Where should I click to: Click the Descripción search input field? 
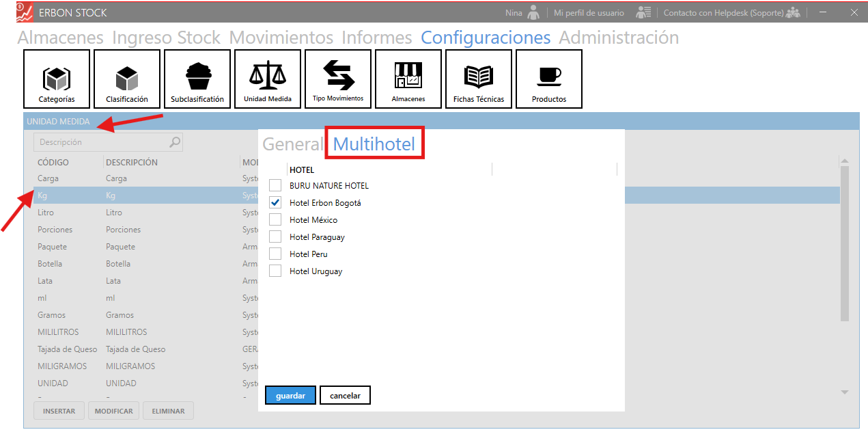(x=102, y=142)
